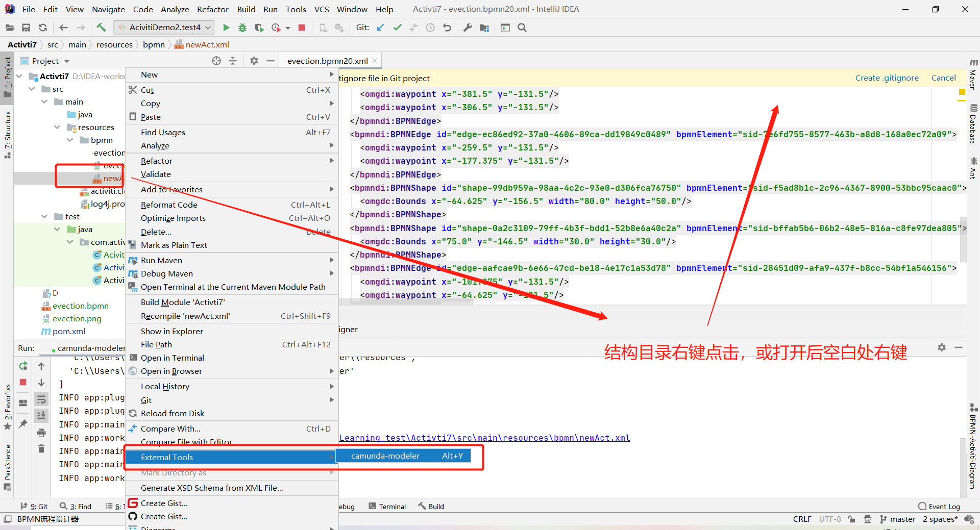Collapse the src folder node
980x530 pixels.
(x=32, y=89)
